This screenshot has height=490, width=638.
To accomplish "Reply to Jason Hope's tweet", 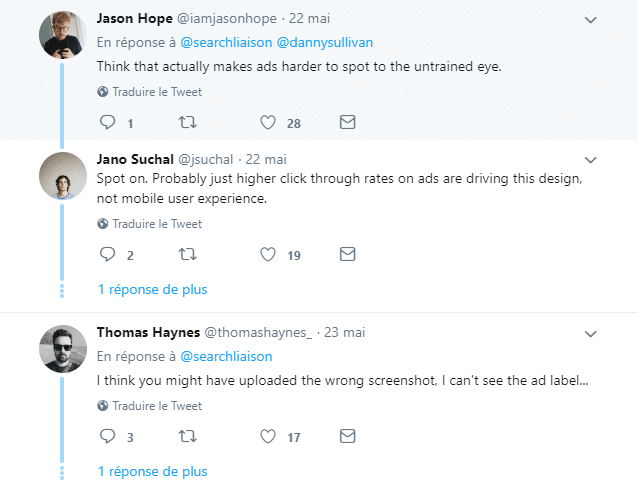I will tap(108, 122).
